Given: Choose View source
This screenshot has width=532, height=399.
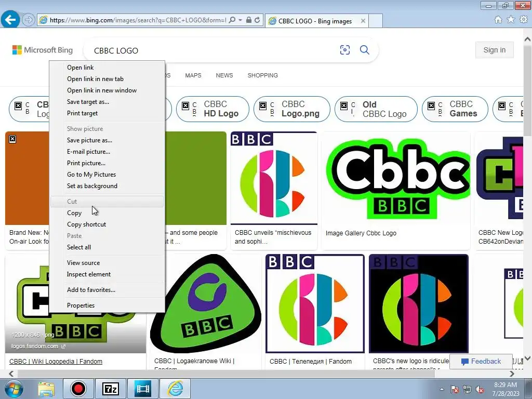Looking at the screenshot, I should (x=107, y=263).
